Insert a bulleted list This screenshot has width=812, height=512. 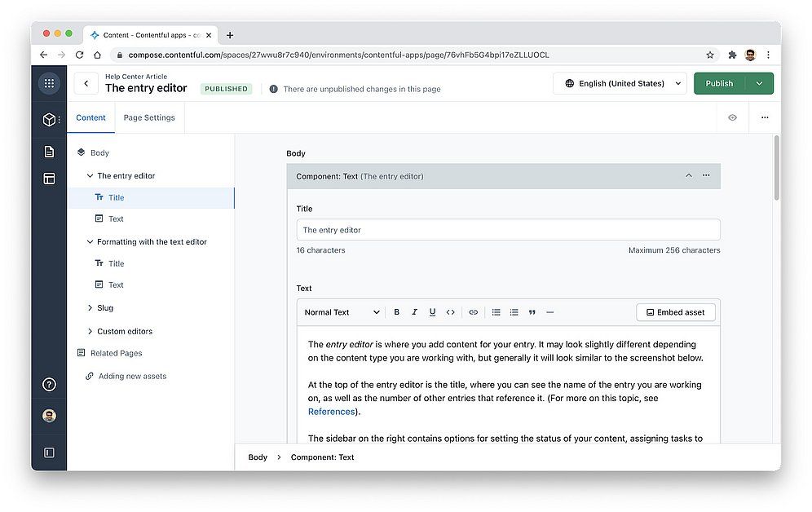click(496, 312)
